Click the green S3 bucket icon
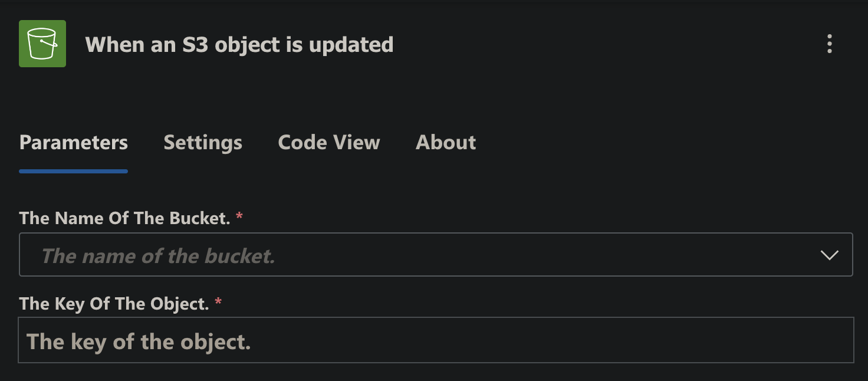 42,44
